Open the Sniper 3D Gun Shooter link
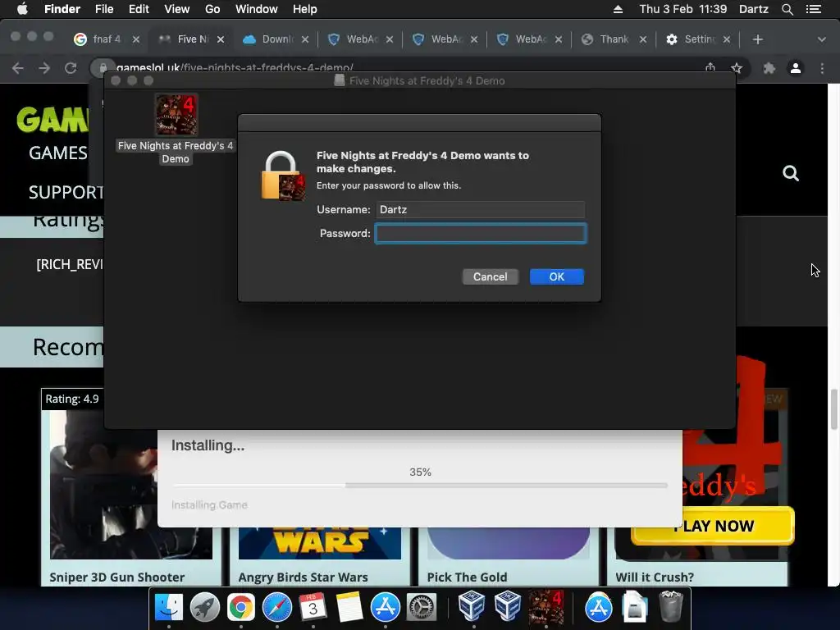This screenshot has width=840, height=630. 116,577
